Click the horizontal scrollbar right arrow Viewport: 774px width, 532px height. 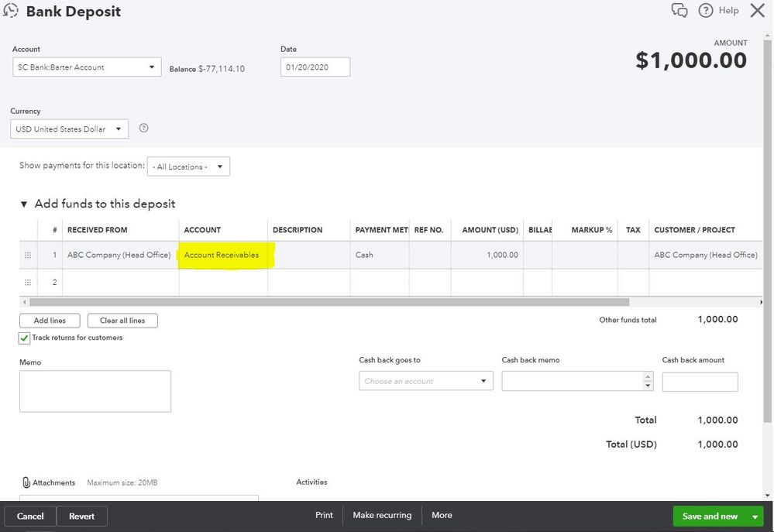click(x=761, y=302)
